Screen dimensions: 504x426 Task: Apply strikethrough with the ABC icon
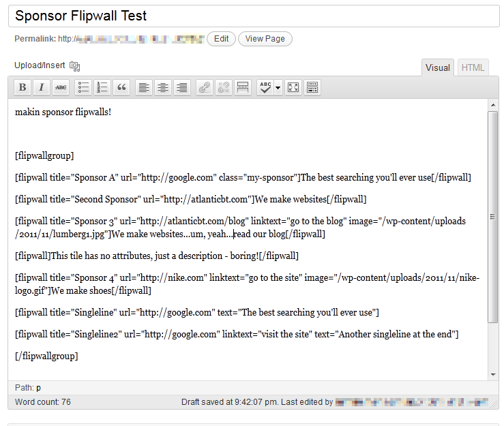pyautogui.click(x=61, y=87)
